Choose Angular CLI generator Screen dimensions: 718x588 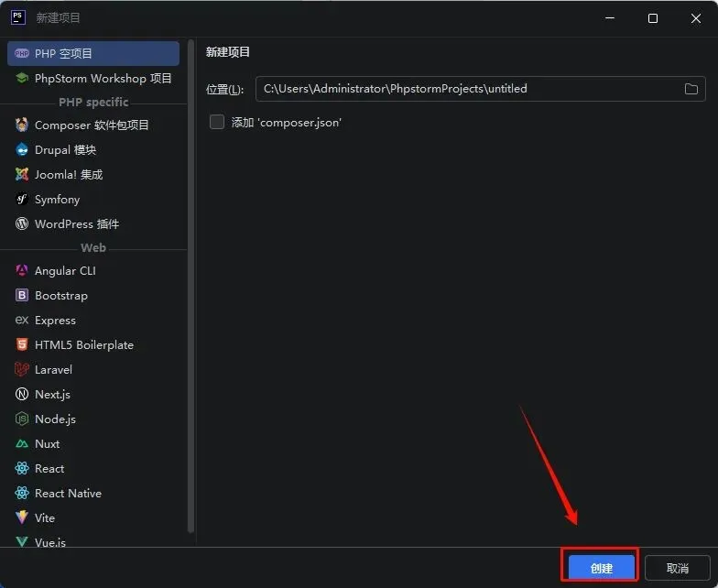(x=93, y=271)
